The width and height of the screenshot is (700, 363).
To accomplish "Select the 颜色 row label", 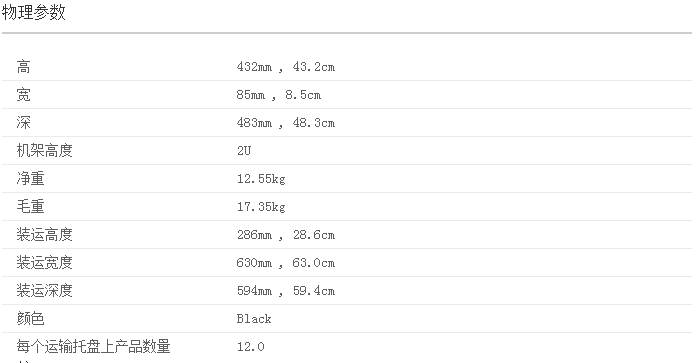I will [x=30, y=319].
